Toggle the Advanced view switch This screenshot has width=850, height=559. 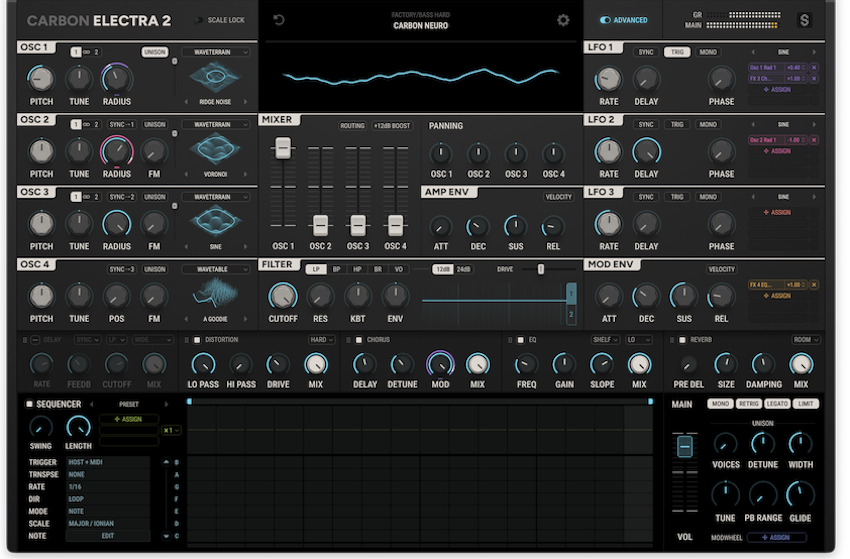click(x=606, y=20)
